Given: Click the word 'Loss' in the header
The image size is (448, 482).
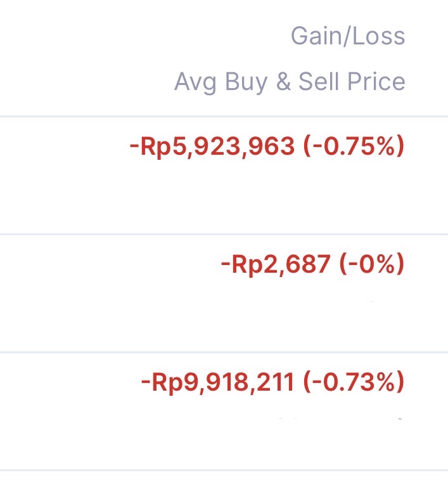Looking at the screenshot, I should click(380, 36).
